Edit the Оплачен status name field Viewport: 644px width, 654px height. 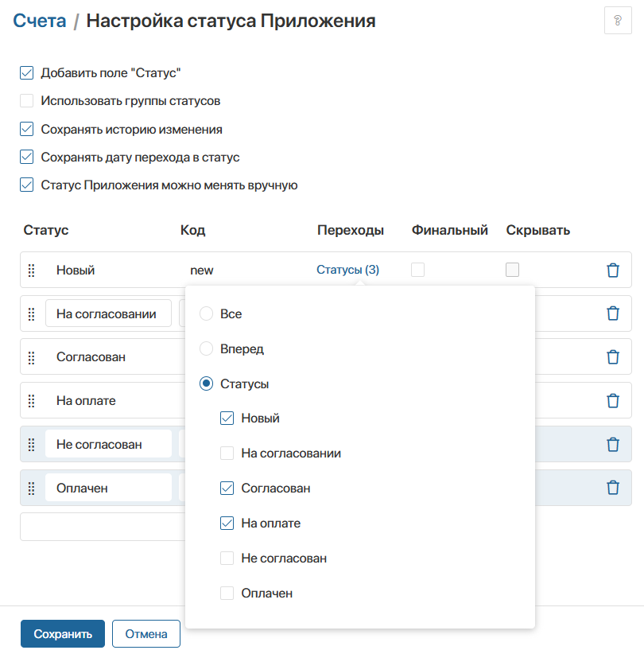click(x=108, y=488)
